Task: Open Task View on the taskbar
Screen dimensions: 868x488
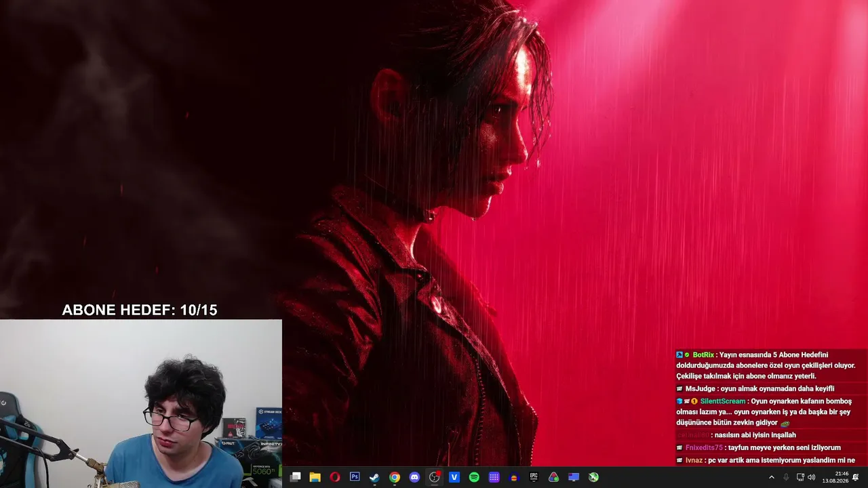Action: click(295, 477)
